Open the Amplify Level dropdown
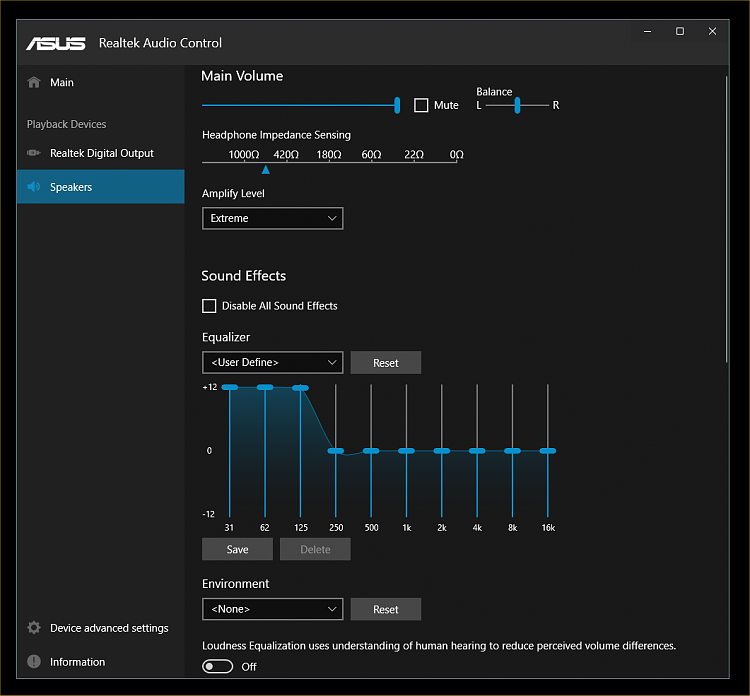Screen dimensions: 750x696 272,218
